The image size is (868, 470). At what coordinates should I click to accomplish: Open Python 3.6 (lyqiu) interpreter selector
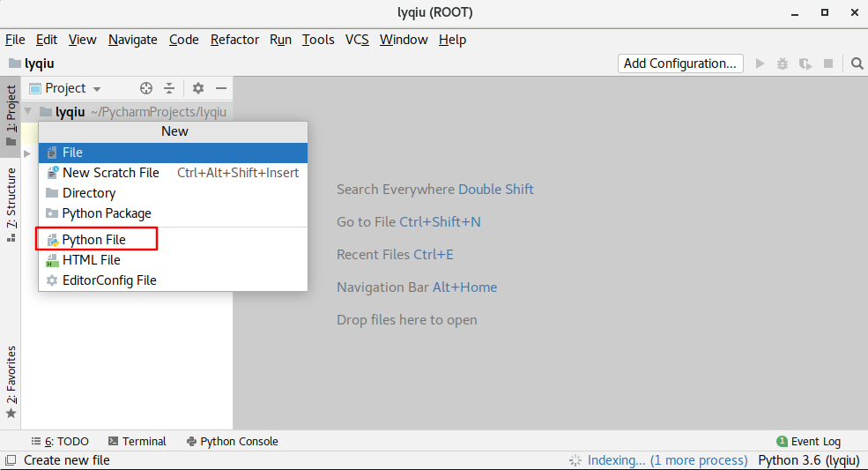point(809,460)
